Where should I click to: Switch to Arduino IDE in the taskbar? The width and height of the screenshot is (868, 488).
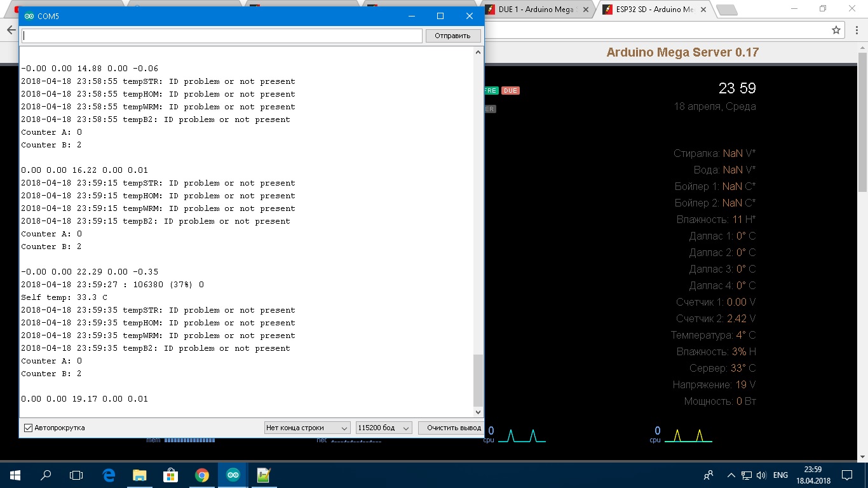point(233,475)
